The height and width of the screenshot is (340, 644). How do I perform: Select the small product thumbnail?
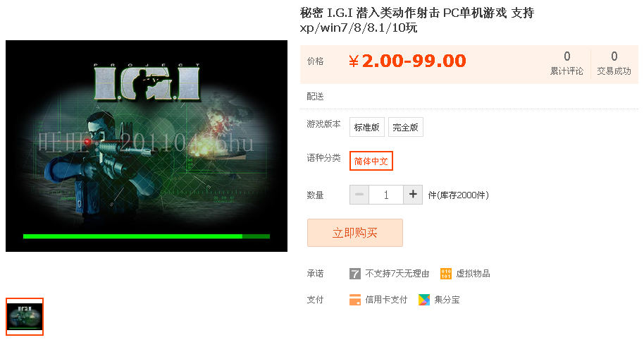(25, 317)
